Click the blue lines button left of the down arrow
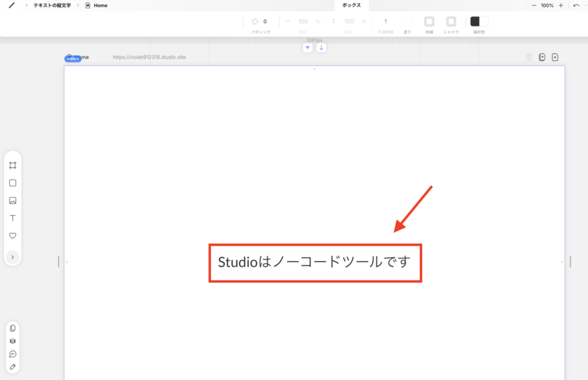 click(308, 48)
